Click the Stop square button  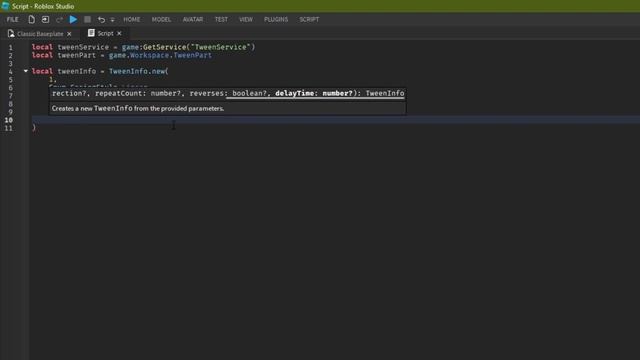pos(87,19)
